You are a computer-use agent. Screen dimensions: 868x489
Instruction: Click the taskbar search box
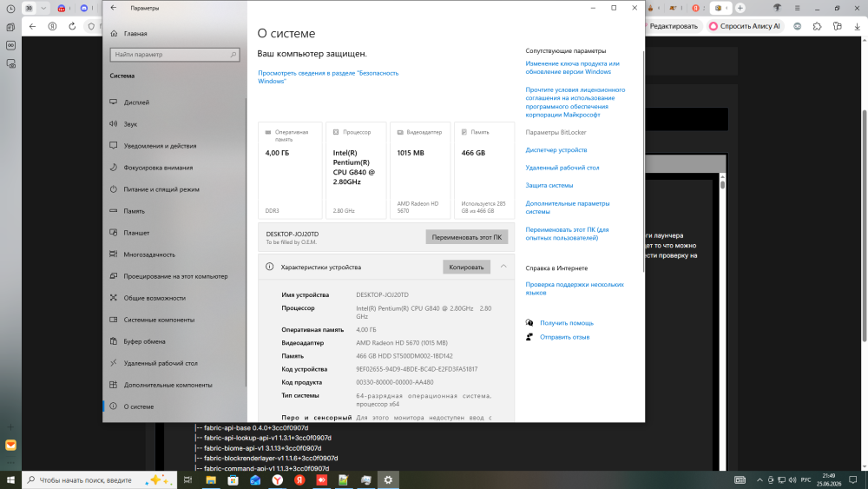[100, 480]
